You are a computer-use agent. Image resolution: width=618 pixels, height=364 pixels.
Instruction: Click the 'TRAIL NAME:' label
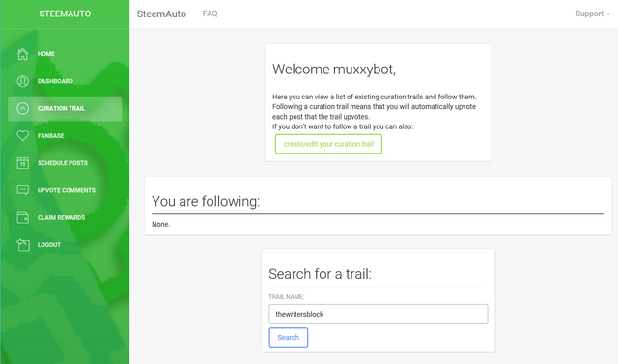pos(287,297)
